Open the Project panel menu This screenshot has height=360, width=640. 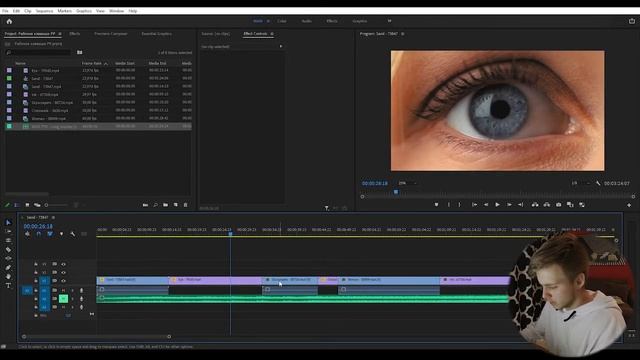[x=60, y=34]
